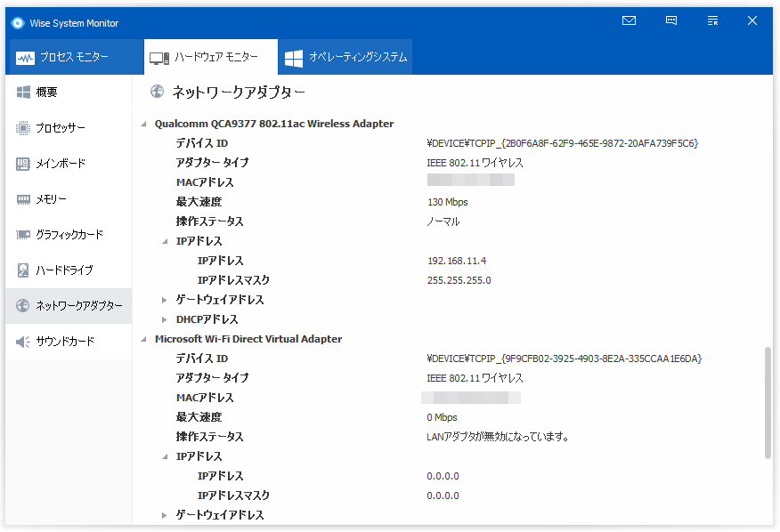Viewport: 780px width, 532px height.
Task: Open the settings menu list icon
Action: (713, 20)
